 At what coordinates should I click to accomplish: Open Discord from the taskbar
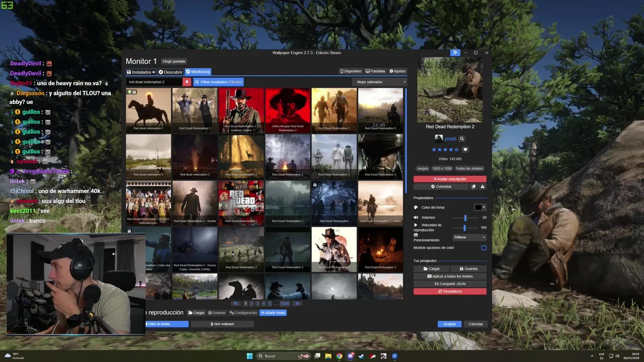coord(351,356)
